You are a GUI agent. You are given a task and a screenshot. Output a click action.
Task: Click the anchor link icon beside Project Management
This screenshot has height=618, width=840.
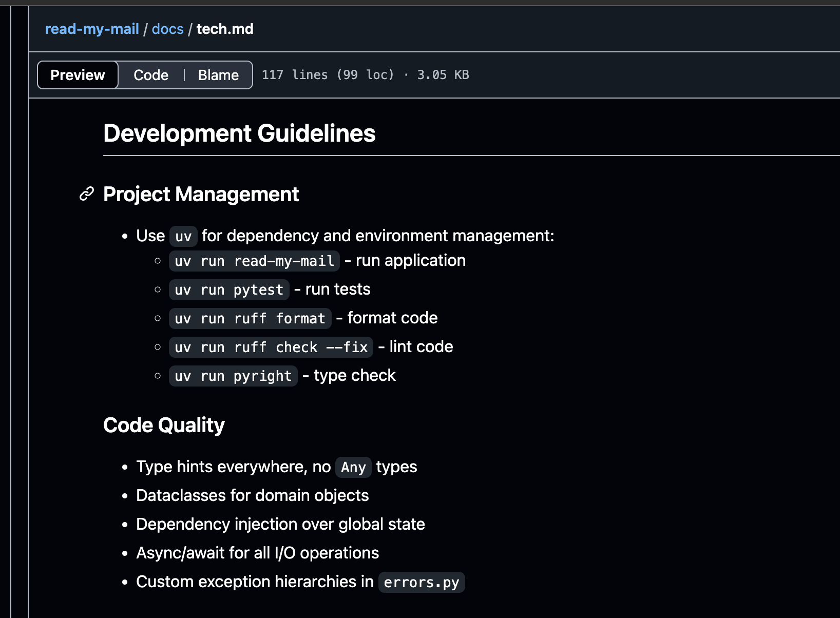point(87,194)
